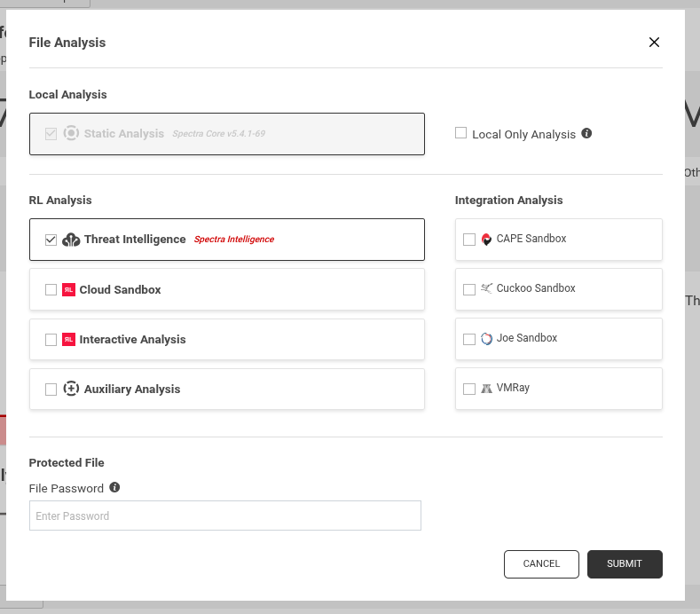Enable the Auxiliary Analysis checkbox
The image size is (700, 614).
[x=51, y=390]
